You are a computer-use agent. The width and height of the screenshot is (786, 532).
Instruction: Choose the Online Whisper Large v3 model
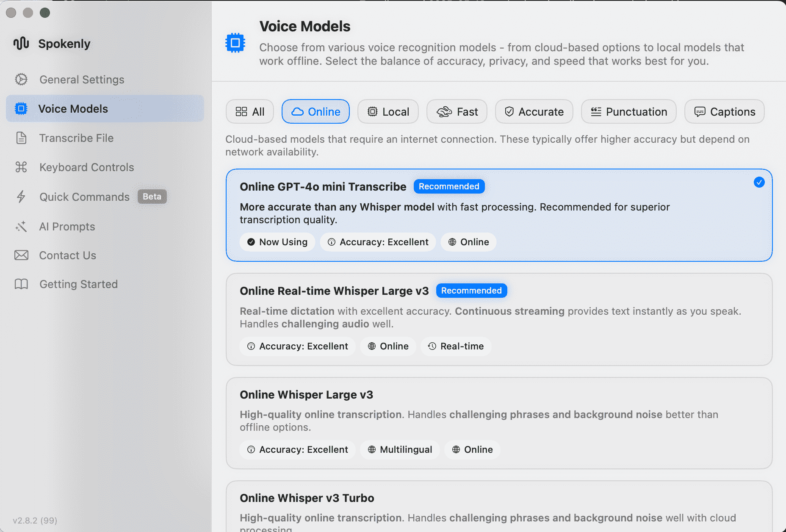tap(499, 423)
